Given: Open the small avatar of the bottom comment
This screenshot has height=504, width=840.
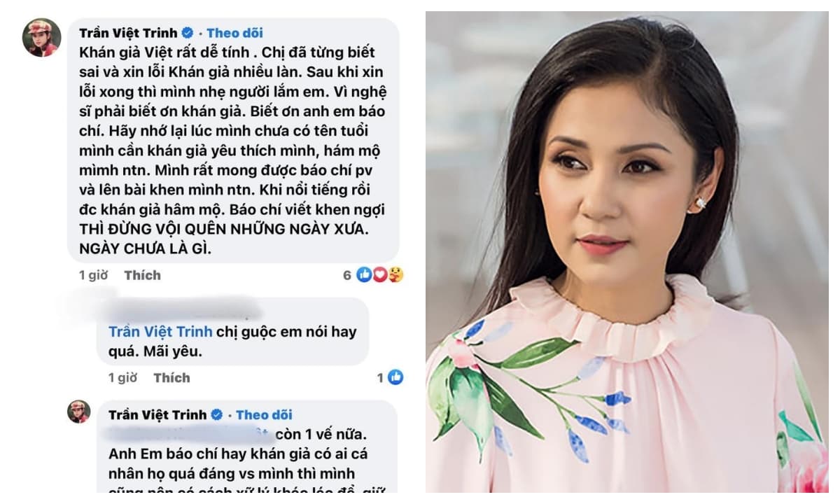Looking at the screenshot, I should point(79,412).
